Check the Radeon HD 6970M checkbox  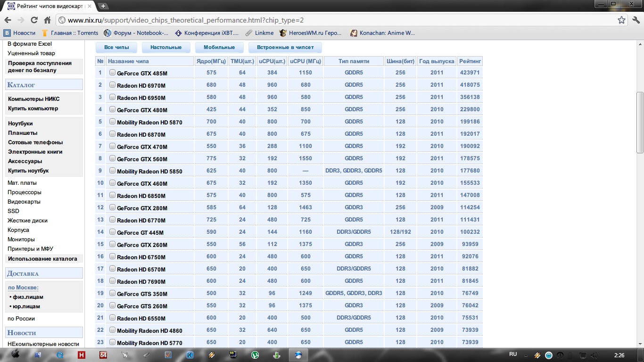(112, 85)
